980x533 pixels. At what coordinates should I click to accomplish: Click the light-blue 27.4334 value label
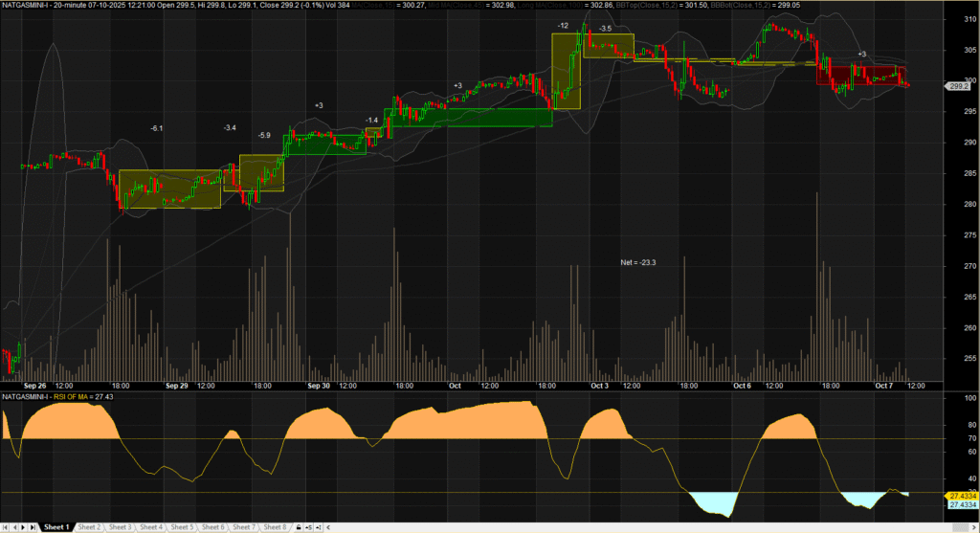963,505
